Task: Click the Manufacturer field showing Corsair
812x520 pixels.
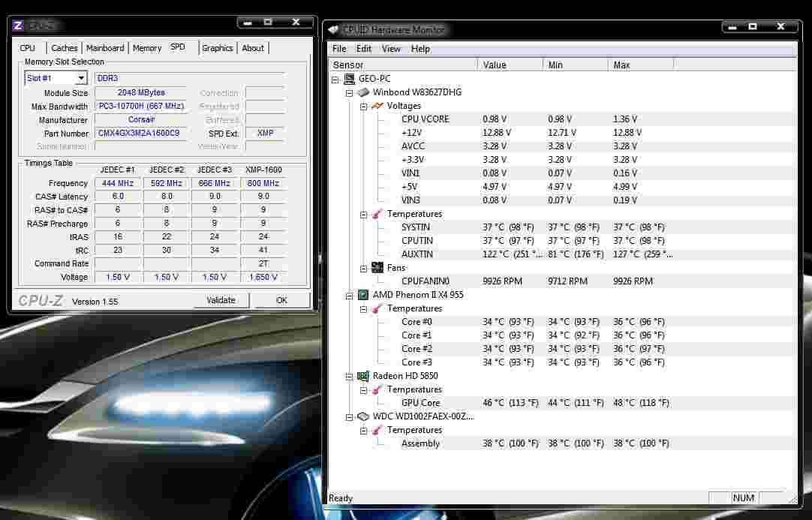Action: point(141,119)
